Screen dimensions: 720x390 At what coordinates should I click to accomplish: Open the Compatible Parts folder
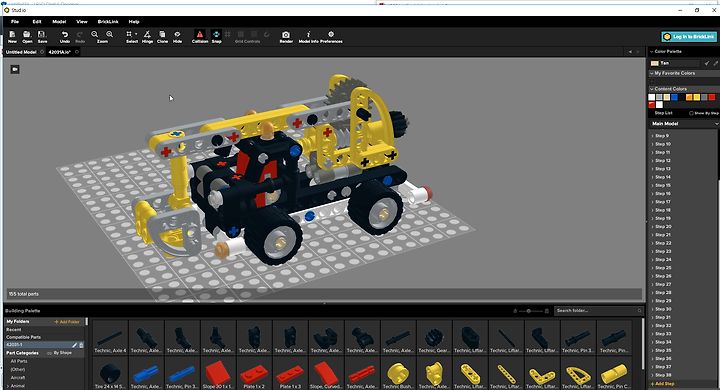pos(23,337)
